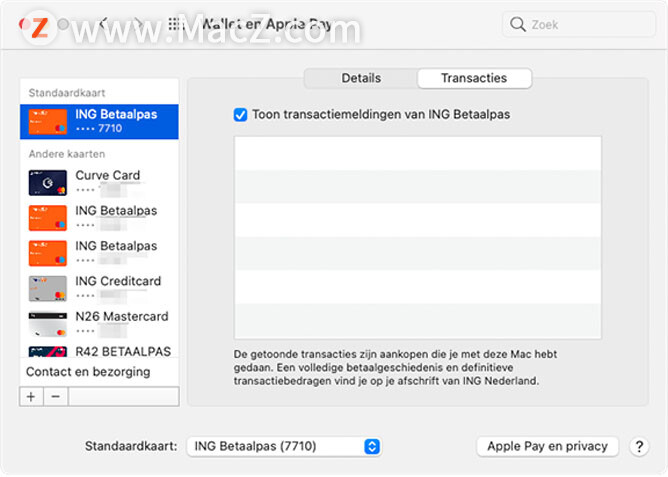Show all preferences grid icon

174,24
